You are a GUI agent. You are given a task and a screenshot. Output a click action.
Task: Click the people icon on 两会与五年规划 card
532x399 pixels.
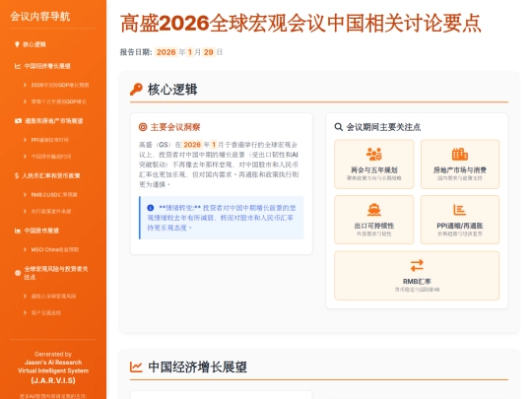click(374, 154)
